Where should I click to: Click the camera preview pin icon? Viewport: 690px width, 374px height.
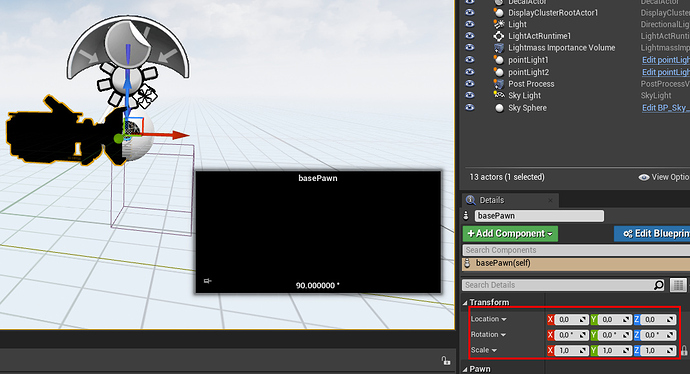tap(208, 281)
